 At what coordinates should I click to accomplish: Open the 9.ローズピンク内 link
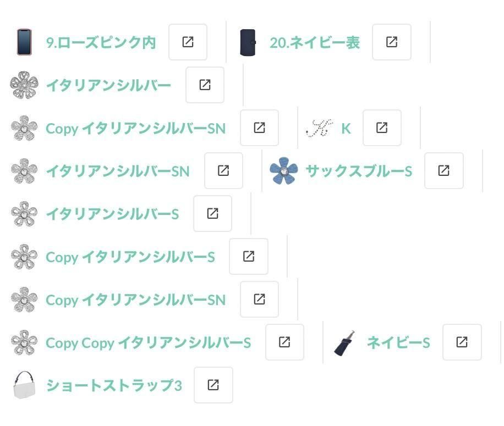[101, 43]
